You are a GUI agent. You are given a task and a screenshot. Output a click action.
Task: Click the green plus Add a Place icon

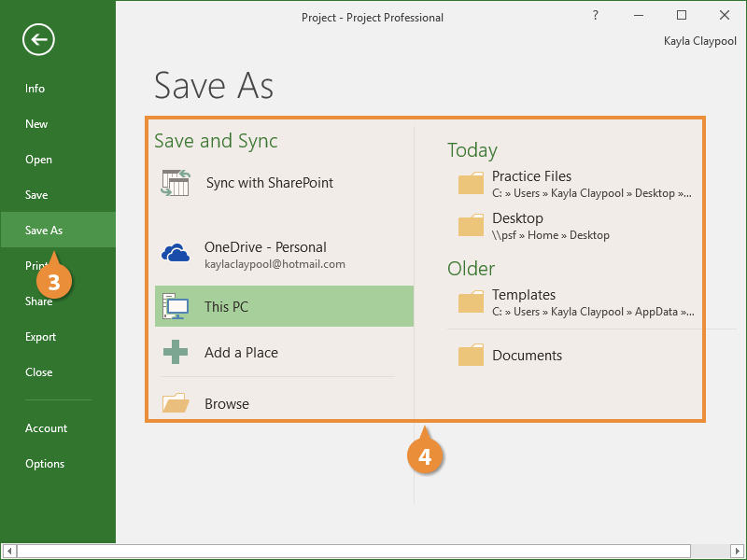[x=176, y=353]
